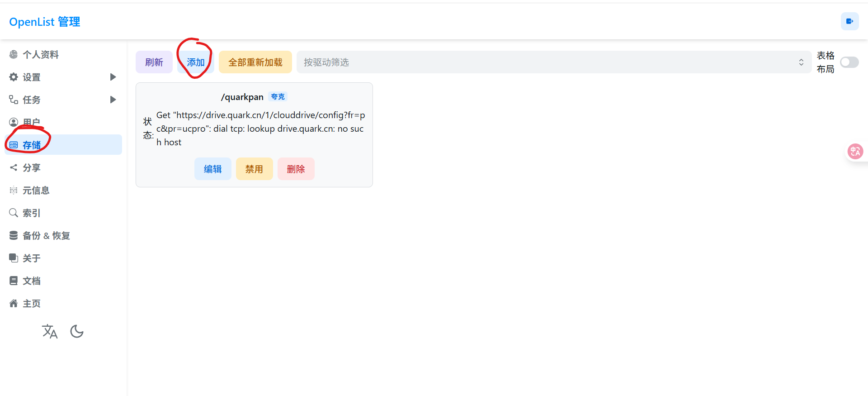Click the OpenList 管理 title link
The height and width of the screenshot is (396, 868).
(45, 22)
